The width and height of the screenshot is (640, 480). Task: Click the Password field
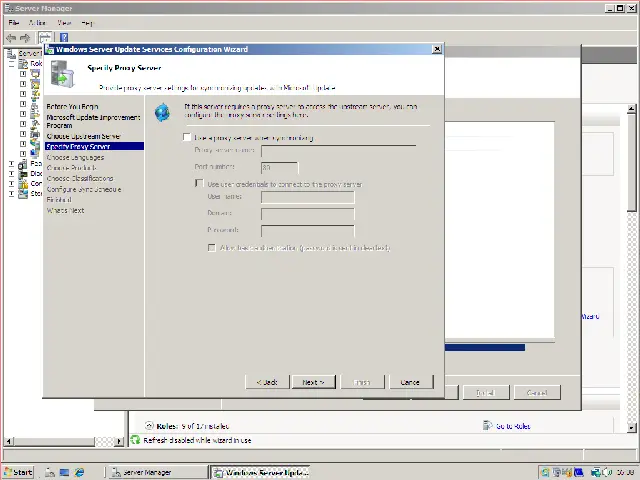pyautogui.click(x=308, y=231)
